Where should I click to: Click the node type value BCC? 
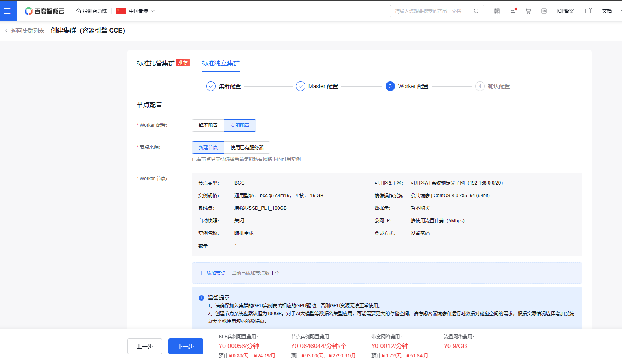240,183
